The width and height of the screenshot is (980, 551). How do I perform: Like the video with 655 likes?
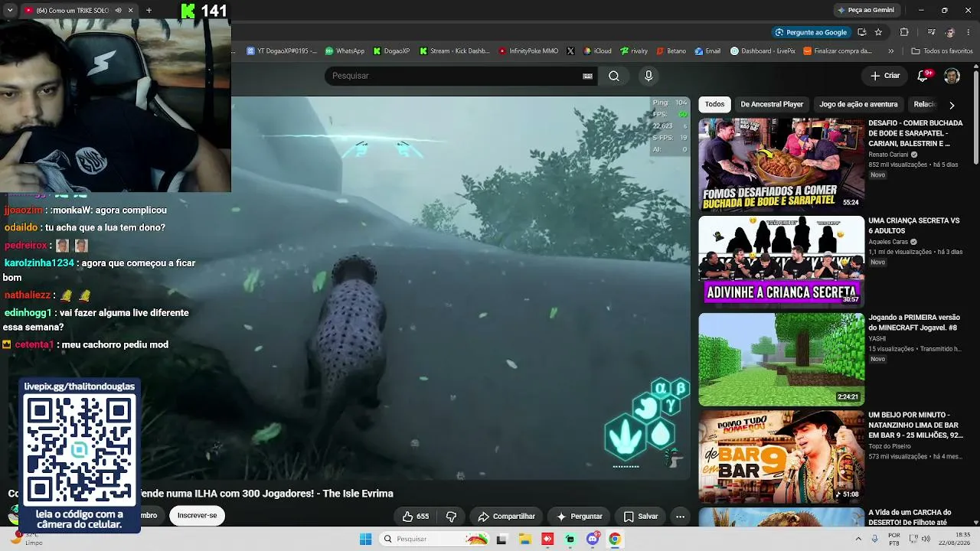point(416,517)
